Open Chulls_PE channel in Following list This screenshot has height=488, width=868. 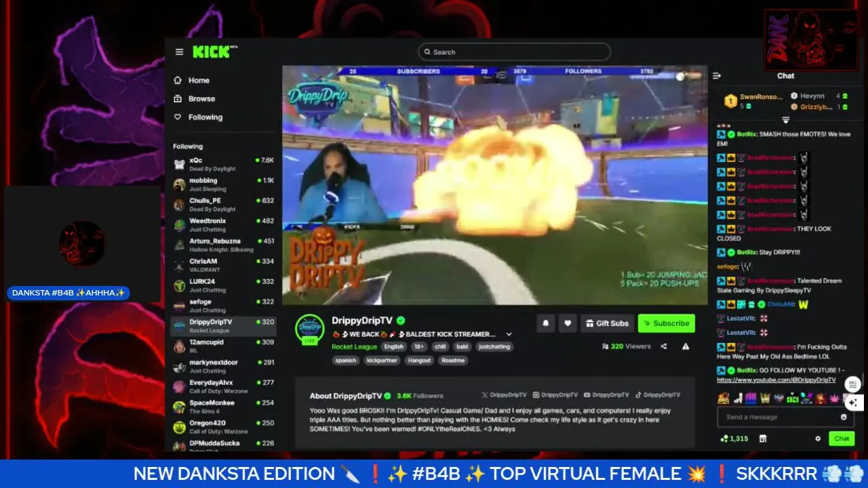coord(223,205)
